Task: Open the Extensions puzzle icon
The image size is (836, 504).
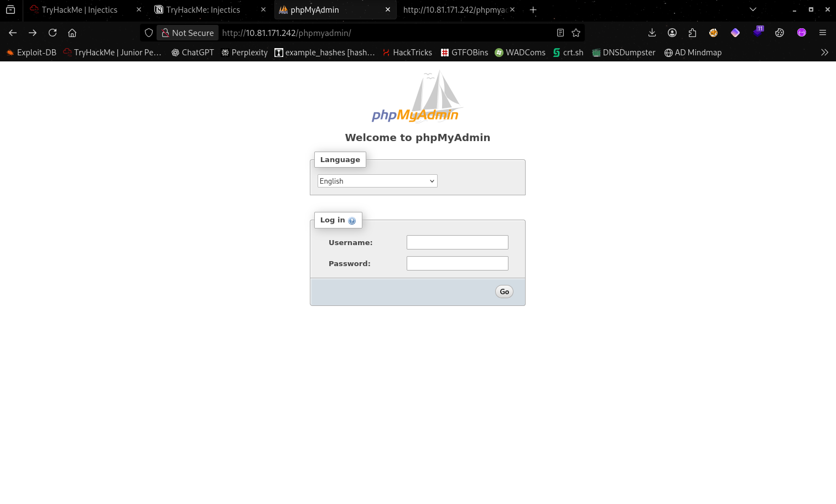Action: (x=692, y=33)
